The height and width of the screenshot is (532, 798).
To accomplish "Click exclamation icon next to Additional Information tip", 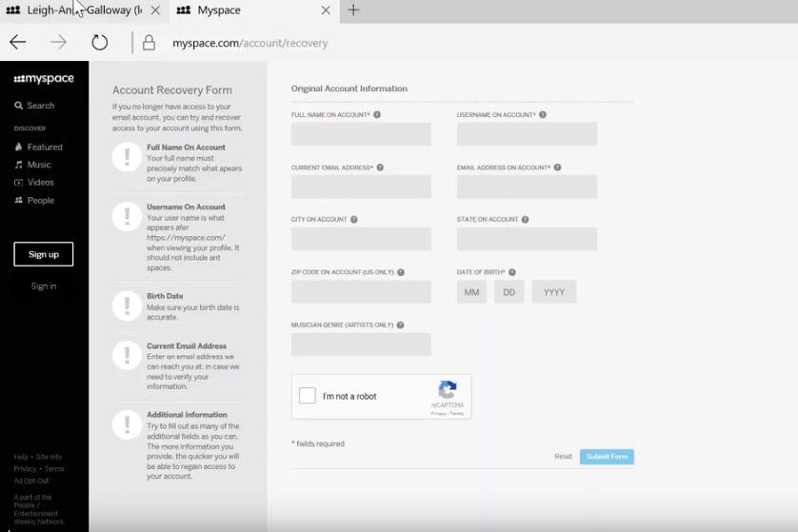I will coord(127,424).
